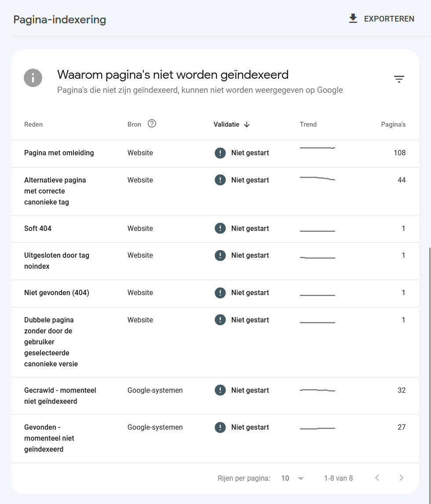Go to previous results page arrow
Screen dimensions: 431x504
click(x=377, y=478)
